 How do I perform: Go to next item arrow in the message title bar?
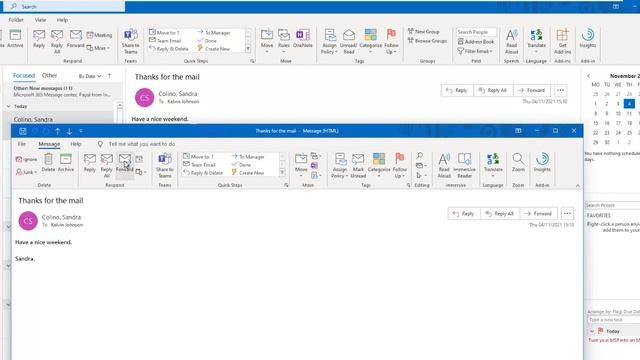click(x=69, y=131)
